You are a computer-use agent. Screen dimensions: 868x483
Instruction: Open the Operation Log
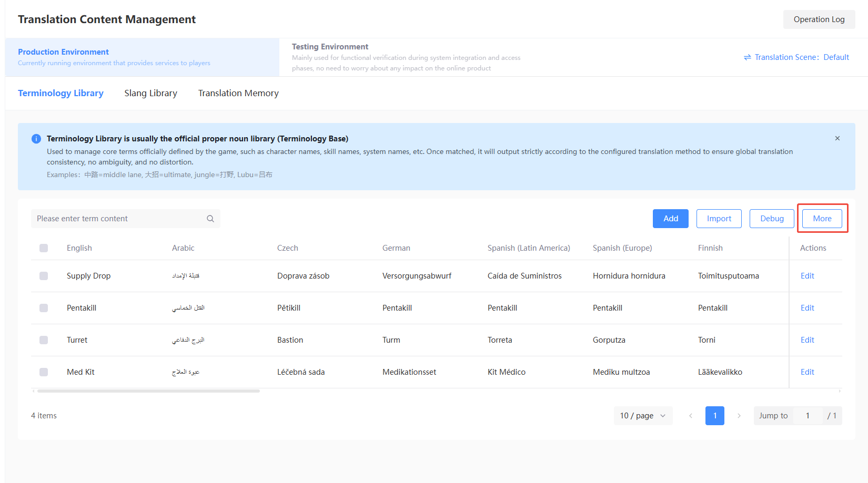pyautogui.click(x=819, y=19)
